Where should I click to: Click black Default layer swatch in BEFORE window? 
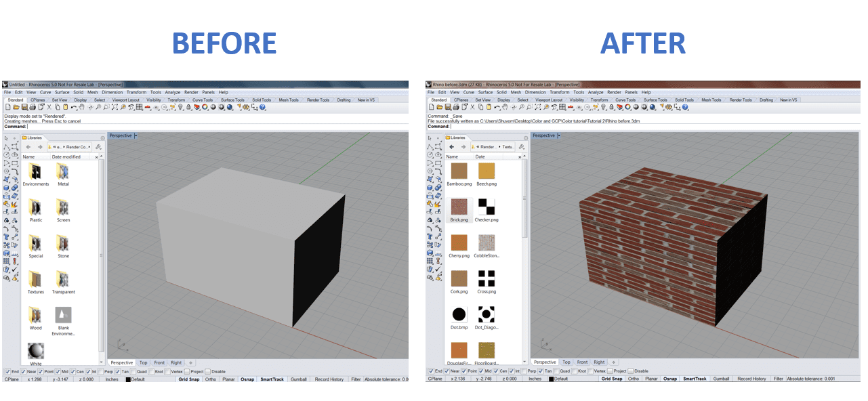(x=127, y=379)
